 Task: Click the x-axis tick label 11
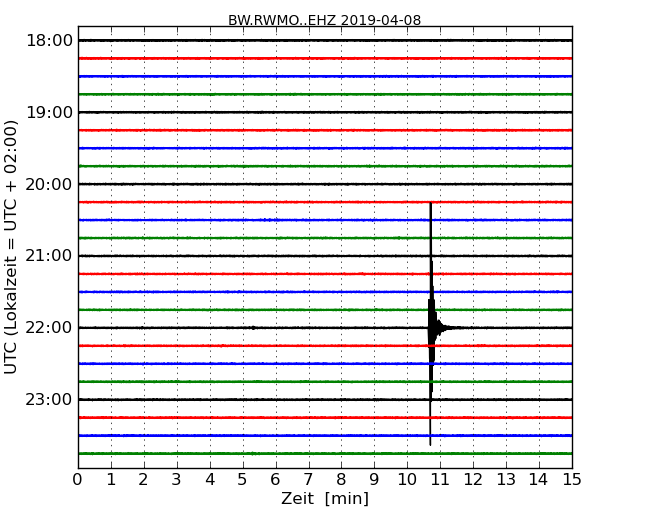click(x=440, y=480)
